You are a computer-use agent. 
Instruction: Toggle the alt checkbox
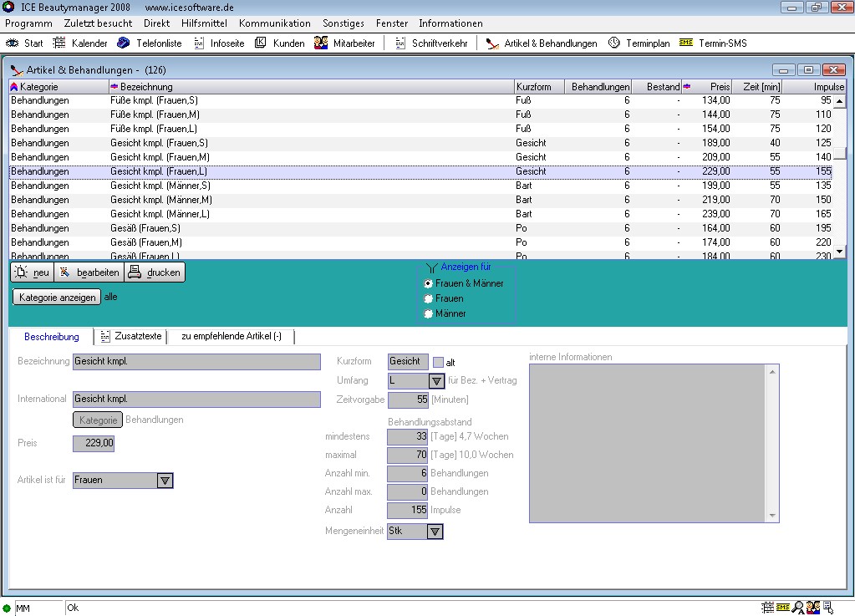pyautogui.click(x=438, y=362)
